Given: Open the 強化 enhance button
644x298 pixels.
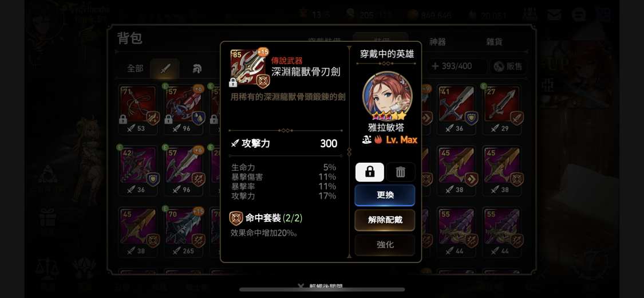Looking at the screenshot, I should click(385, 245).
